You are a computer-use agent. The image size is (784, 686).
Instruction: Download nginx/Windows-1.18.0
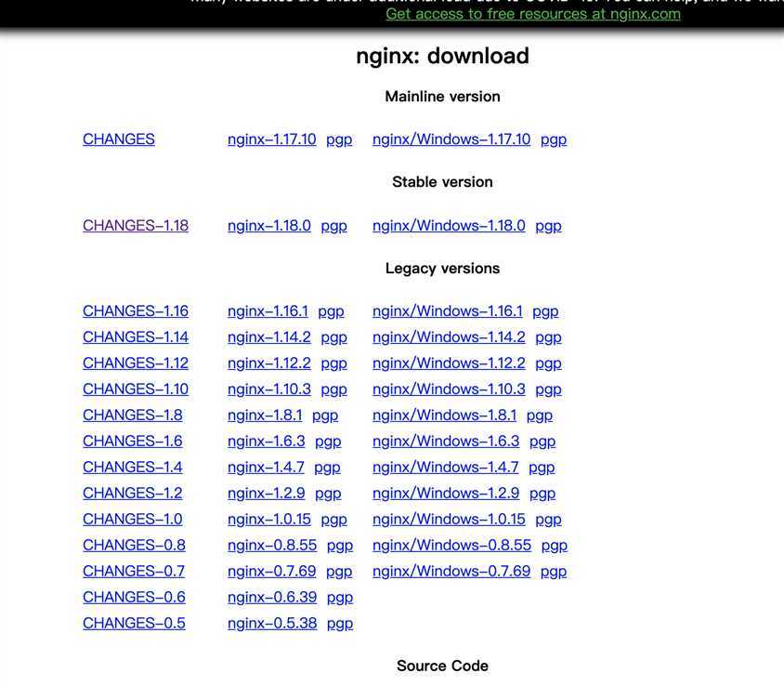tap(449, 226)
